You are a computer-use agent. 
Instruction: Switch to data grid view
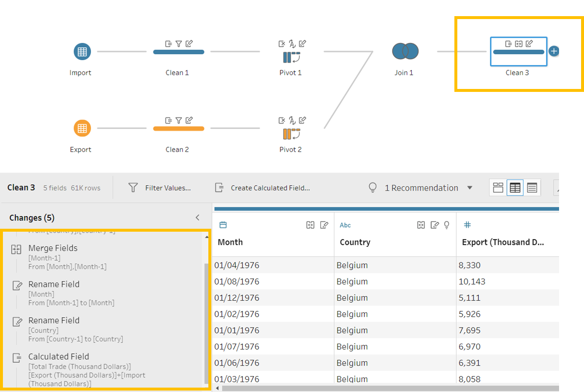pyautogui.click(x=515, y=188)
